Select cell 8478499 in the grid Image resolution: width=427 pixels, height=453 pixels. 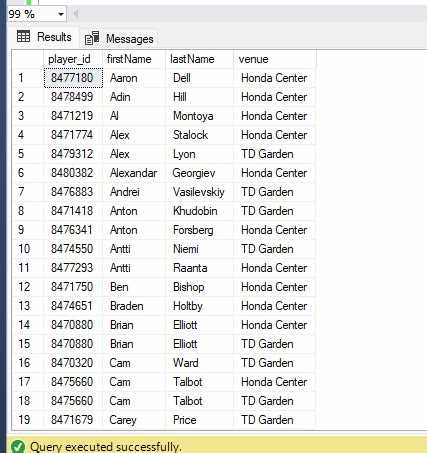click(x=73, y=97)
